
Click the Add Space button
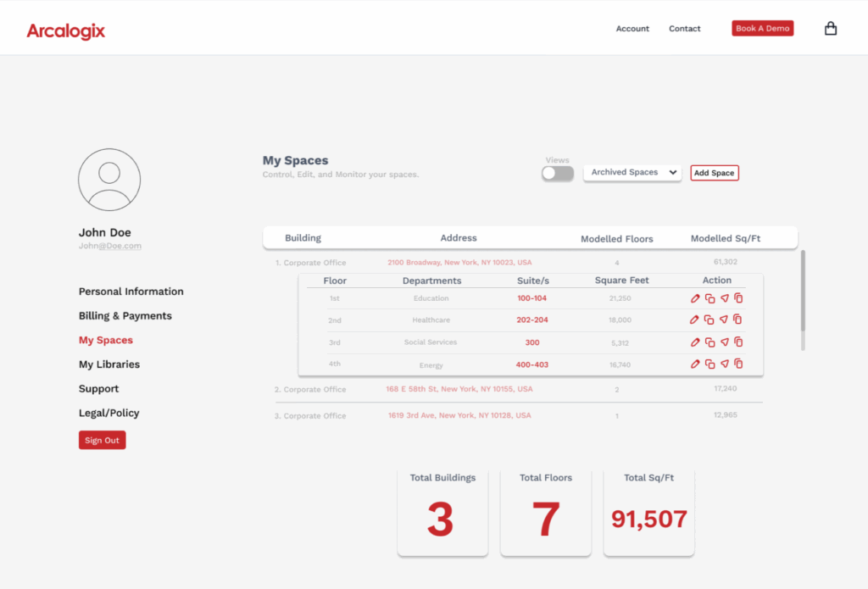(714, 173)
